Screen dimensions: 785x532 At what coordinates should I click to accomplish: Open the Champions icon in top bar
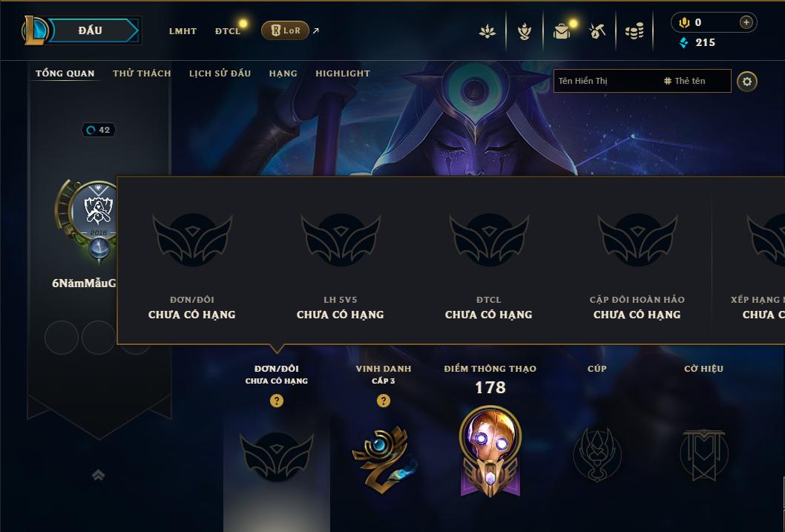[524, 31]
